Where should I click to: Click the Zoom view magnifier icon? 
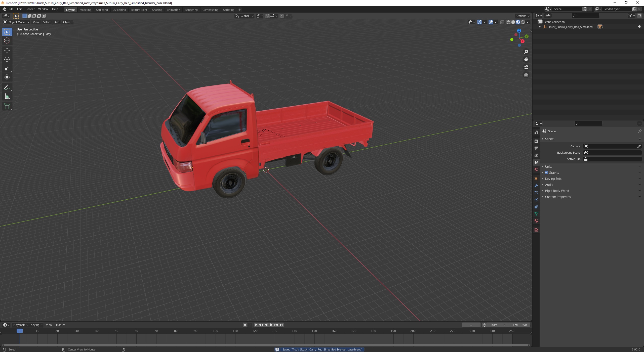pyautogui.click(x=526, y=52)
